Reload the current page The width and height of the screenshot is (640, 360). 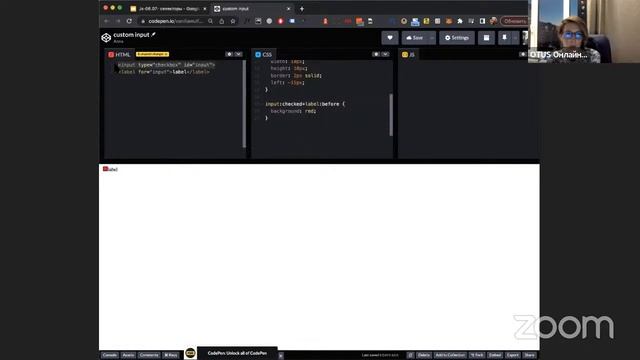129,21
